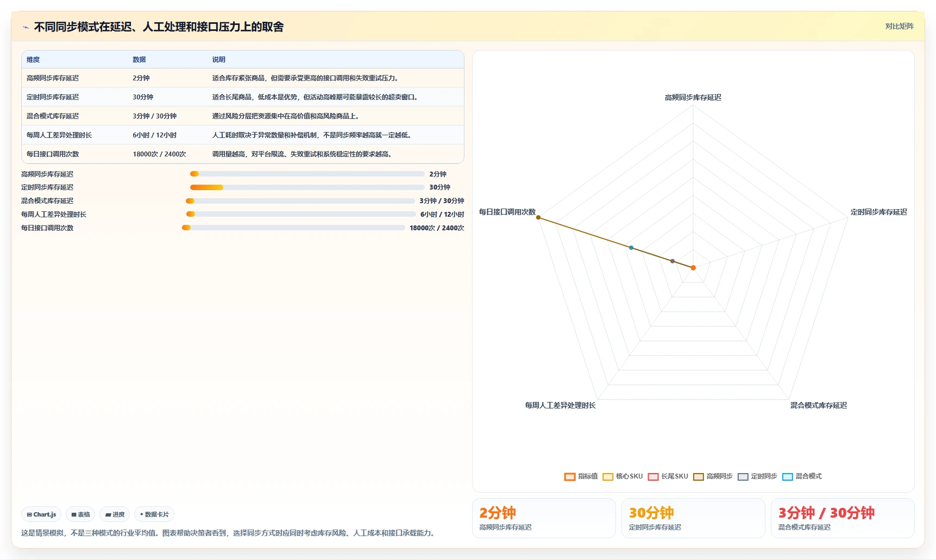936x560 pixels.
Task: Toggle the 指标值 legend series
Action: tap(581, 476)
